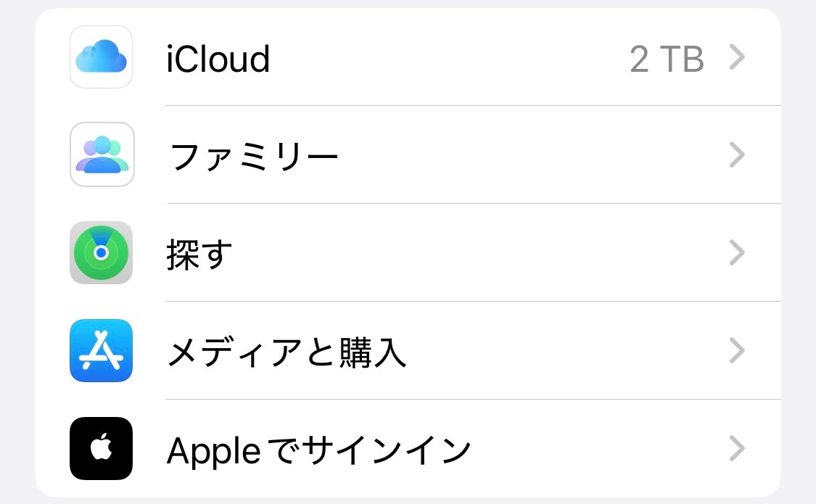Click the Appleでサインイン text label
The height and width of the screenshot is (504, 816).
(x=319, y=450)
